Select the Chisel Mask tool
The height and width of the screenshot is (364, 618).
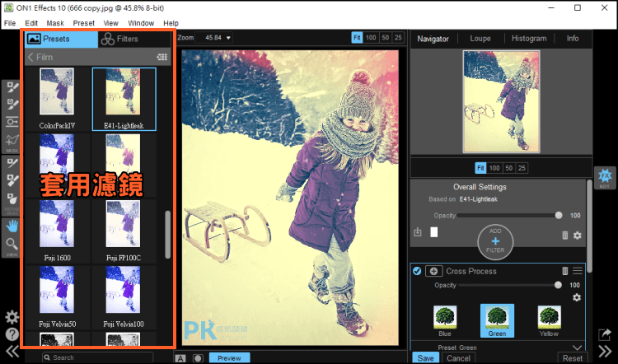click(x=12, y=181)
